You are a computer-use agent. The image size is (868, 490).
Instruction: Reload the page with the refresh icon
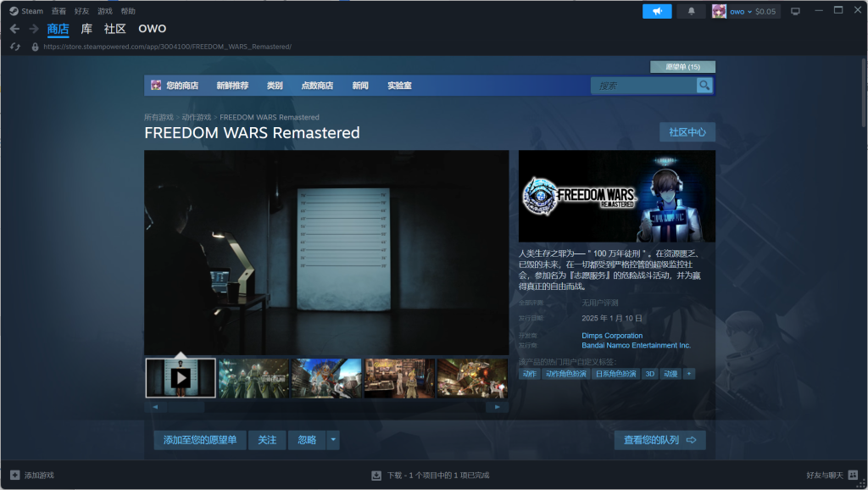click(x=15, y=47)
